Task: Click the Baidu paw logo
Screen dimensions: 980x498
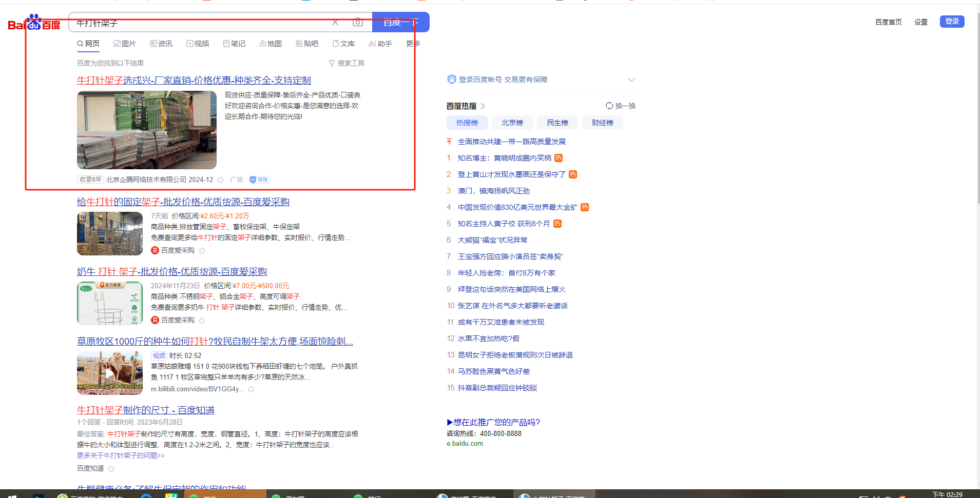Action: 34,23
